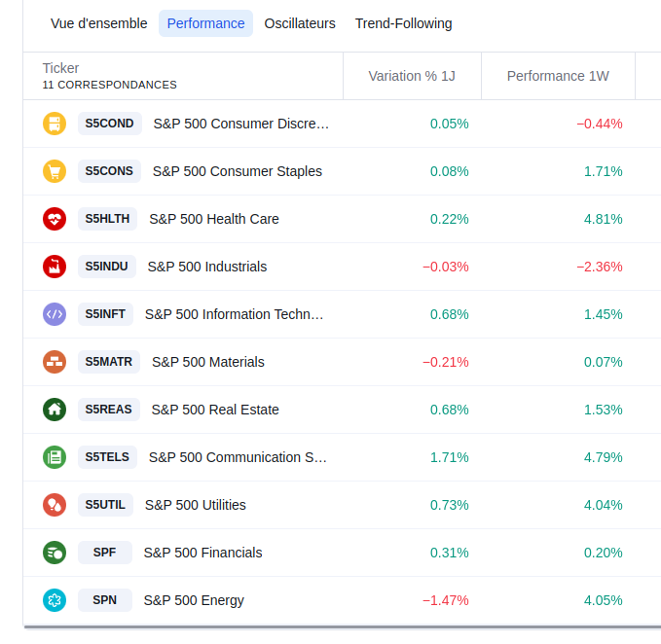Image resolution: width=661 pixels, height=644 pixels.
Task: Click the Utilities sector icon
Action: 55,505
